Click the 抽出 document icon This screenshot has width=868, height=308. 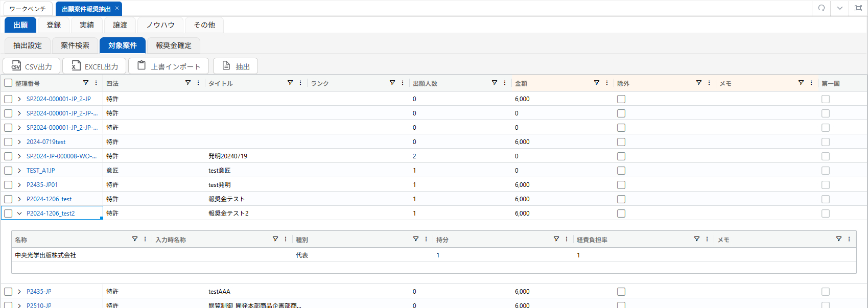[x=226, y=66]
